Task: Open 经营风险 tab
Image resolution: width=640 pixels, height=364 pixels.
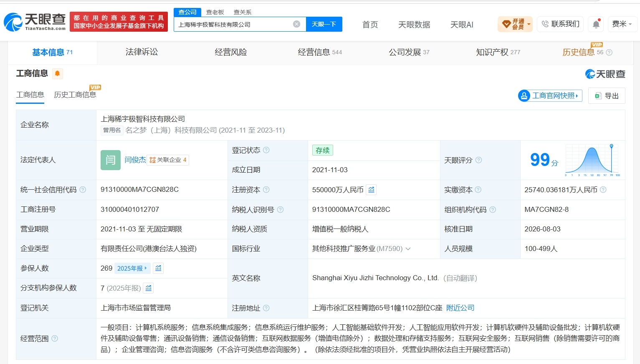Action: 231,52
